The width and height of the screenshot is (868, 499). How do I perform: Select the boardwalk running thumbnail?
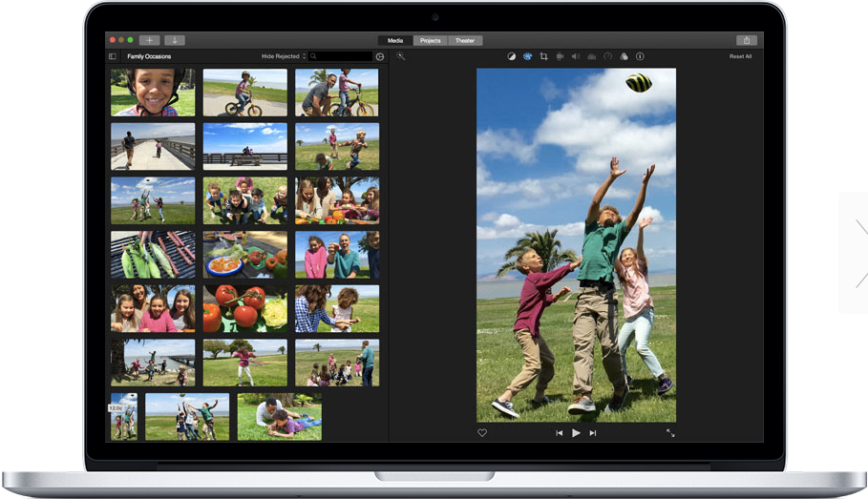153,147
